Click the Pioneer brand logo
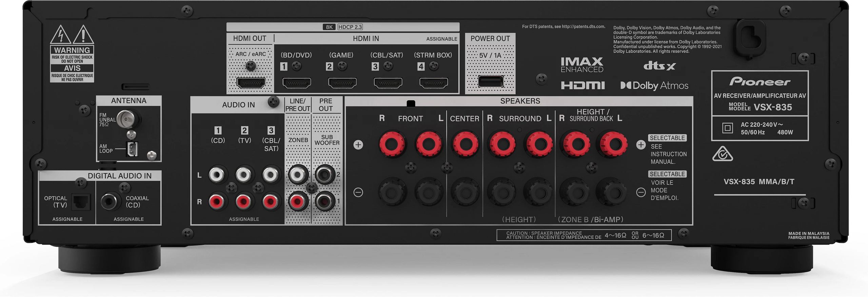Viewport: 868px width, 297px height. (759, 82)
